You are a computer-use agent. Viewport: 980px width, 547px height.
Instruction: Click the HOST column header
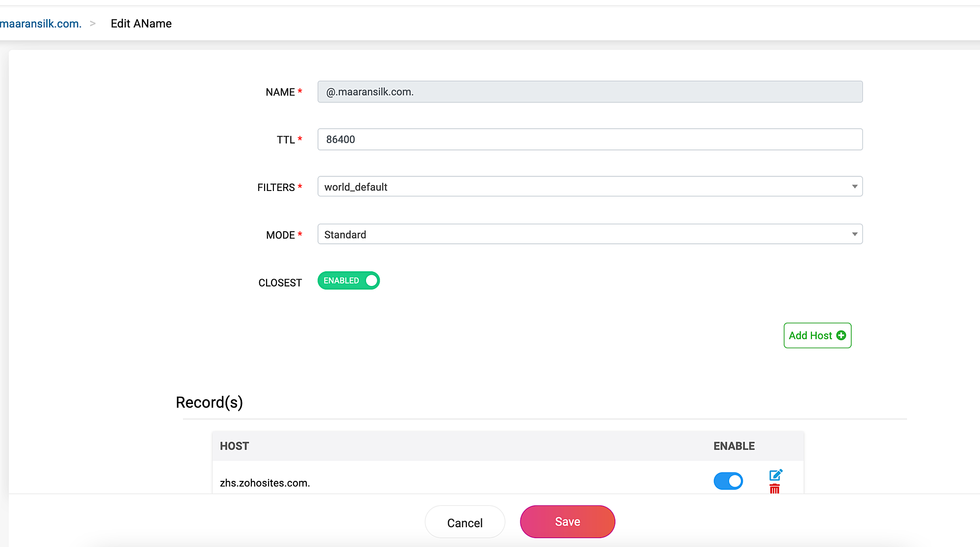(234, 446)
